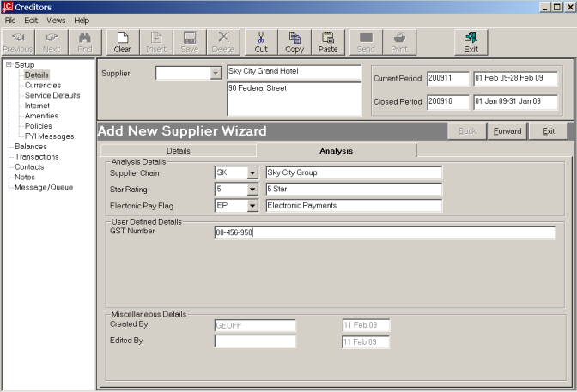Click the Delete toolbar button
This screenshot has width=577, height=392.
[223, 42]
